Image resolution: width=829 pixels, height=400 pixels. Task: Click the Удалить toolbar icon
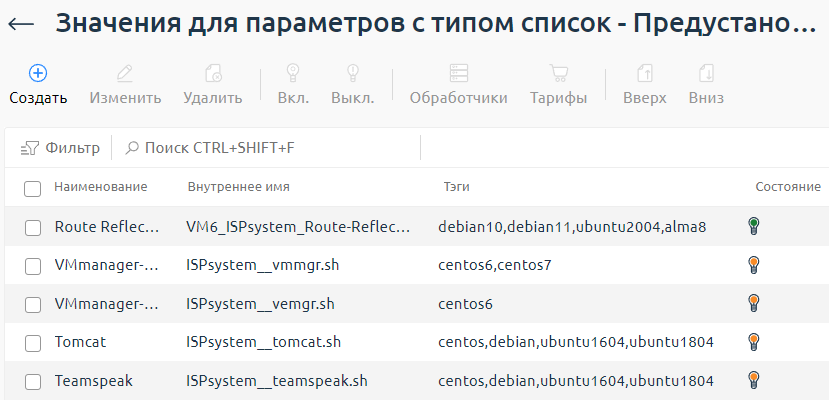pos(212,73)
